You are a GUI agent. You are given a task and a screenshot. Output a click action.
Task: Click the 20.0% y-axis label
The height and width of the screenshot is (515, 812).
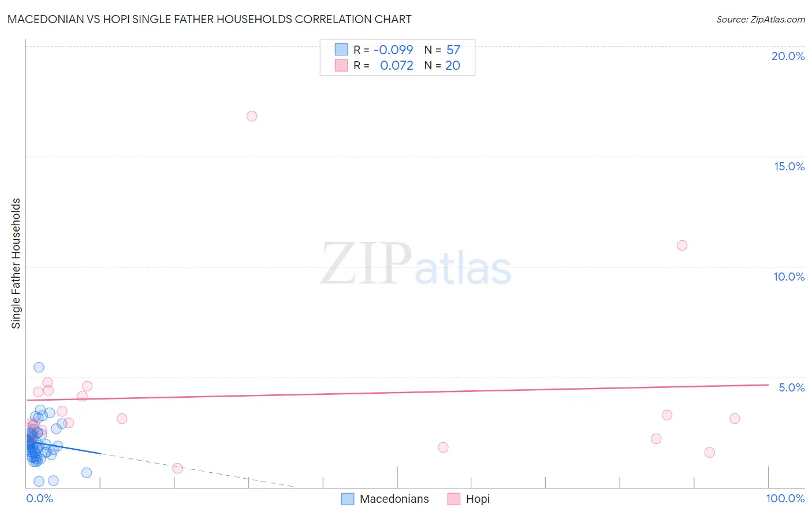coord(788,56)
